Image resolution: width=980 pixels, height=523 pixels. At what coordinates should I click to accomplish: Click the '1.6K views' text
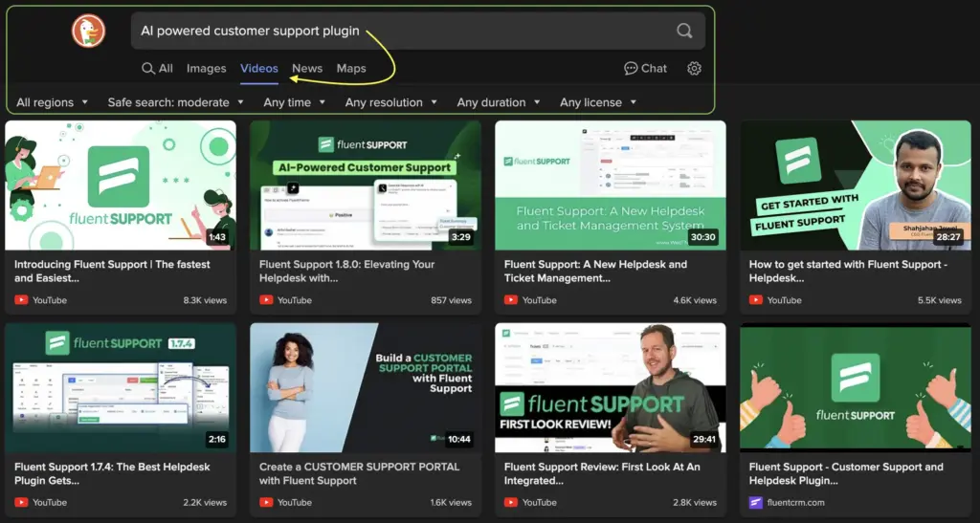coord(451,502)
